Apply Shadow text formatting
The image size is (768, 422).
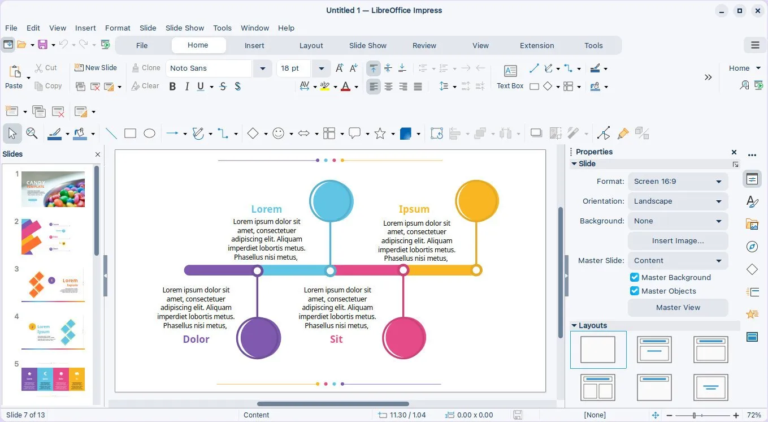click(x=238, y=86)
